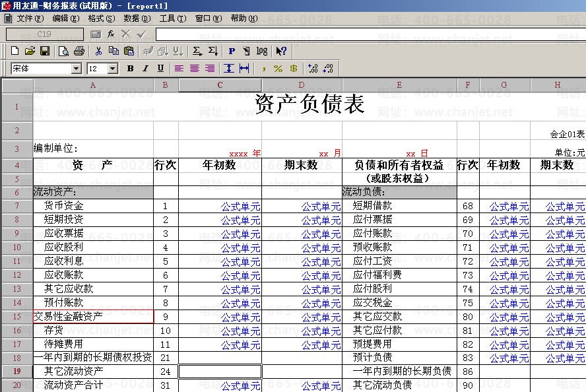The image size is (586, 392).
Task: Cut selection with the scissors icon
Action: click(x=98, y=51)
